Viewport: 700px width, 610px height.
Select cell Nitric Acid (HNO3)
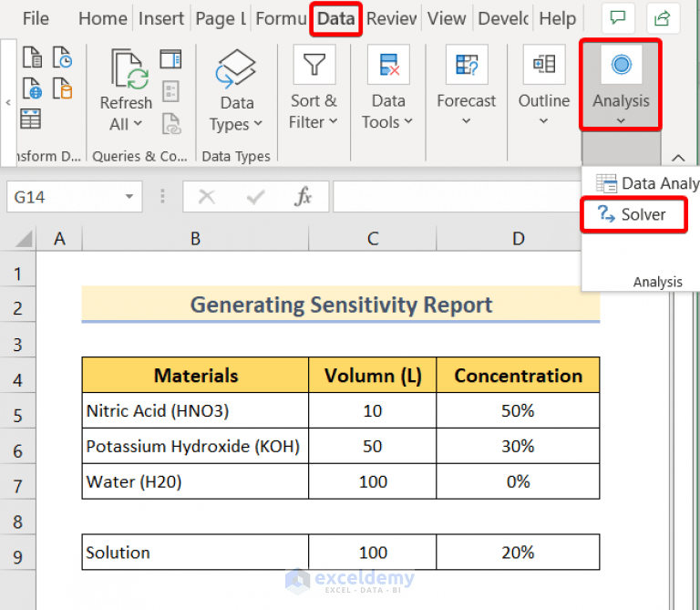click(x=195, y=411)
